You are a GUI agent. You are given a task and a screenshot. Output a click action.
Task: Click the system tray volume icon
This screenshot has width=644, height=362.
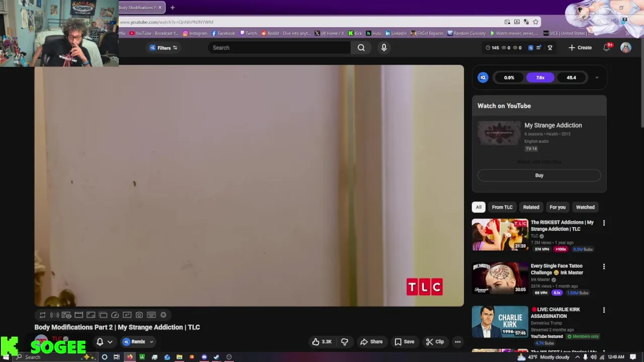coord(593,357)
